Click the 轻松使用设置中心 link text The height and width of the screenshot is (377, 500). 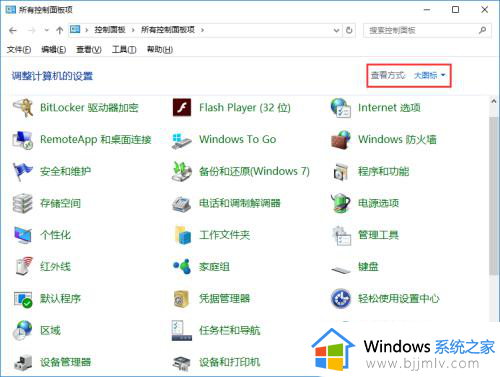[399, 298]
